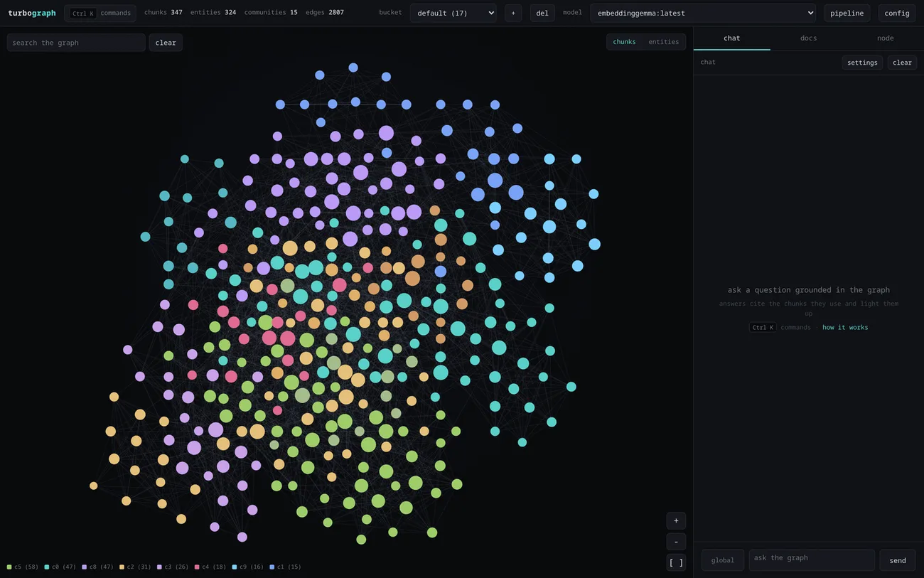Click the turbograph logo
924x578 pixels.
[32, 13]
